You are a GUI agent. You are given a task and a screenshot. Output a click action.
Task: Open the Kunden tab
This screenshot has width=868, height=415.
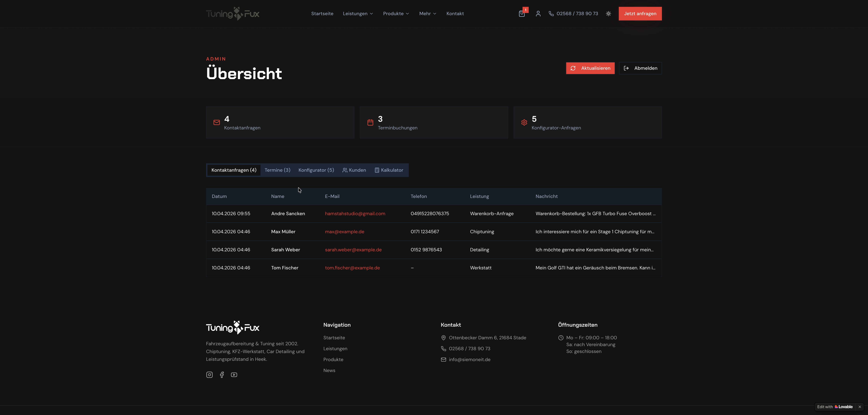point(354,170)
